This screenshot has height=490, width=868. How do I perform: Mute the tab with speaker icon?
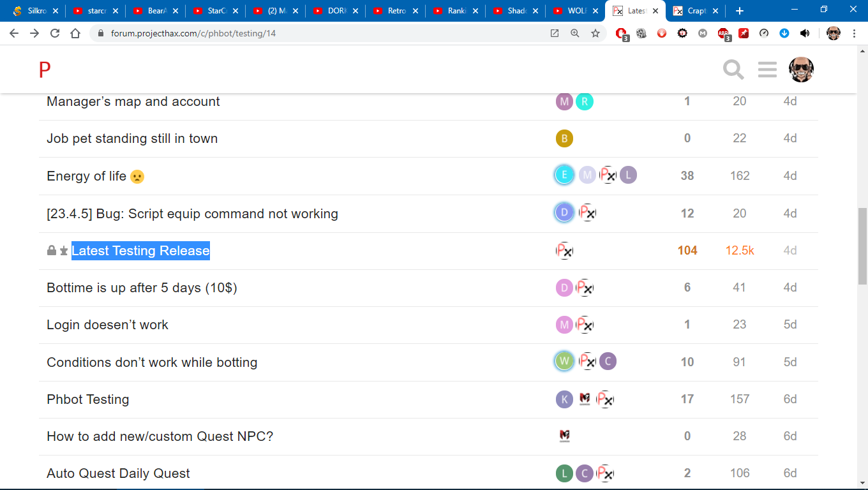pos(805,34)
